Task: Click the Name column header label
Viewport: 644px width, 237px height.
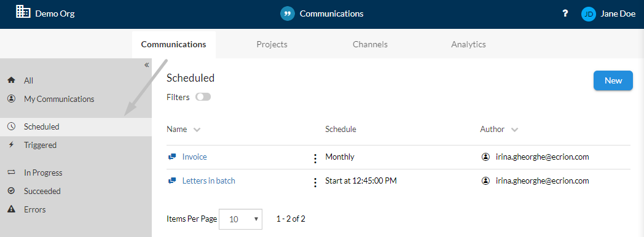Action: 176,129
